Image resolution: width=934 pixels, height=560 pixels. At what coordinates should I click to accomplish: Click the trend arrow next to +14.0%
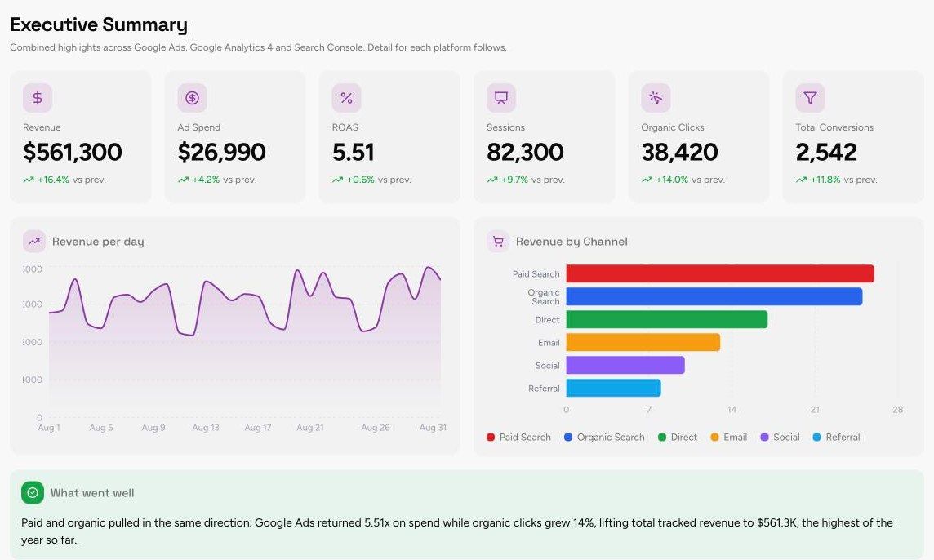click(x=647, y=180)
